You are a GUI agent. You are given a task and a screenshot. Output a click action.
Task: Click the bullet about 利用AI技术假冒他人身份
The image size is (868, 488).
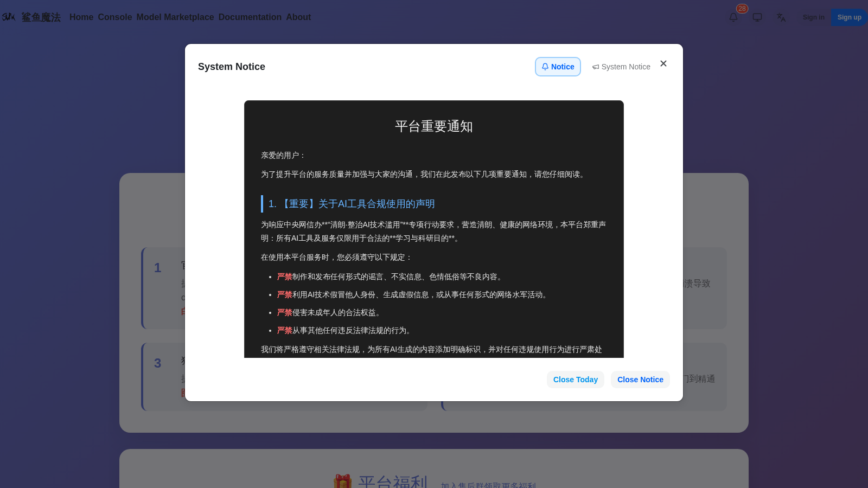pyautogui.click(x=413, y=294)
